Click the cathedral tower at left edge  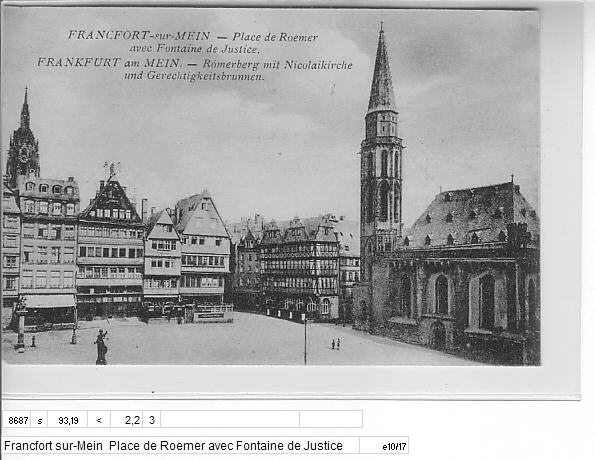point(24,139)
